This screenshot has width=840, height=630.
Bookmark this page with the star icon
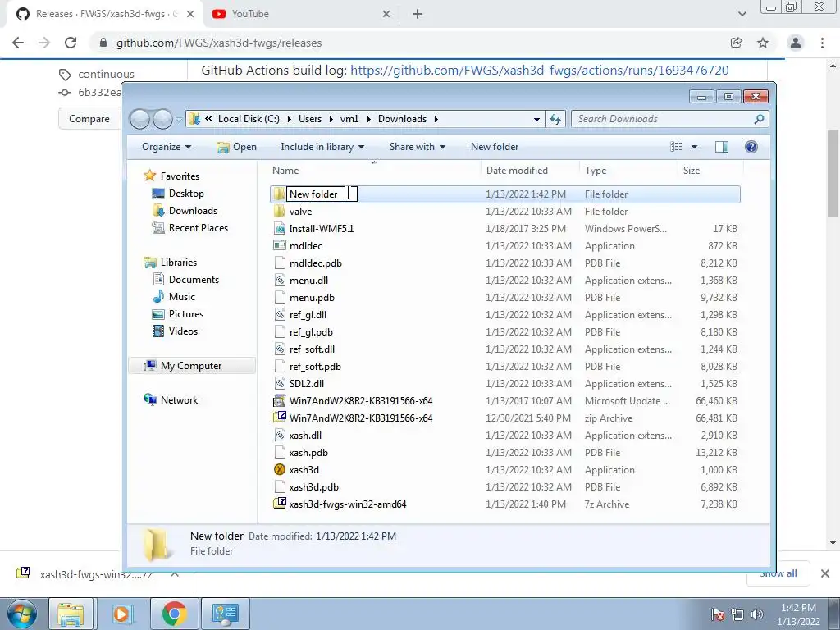(763, 43)
